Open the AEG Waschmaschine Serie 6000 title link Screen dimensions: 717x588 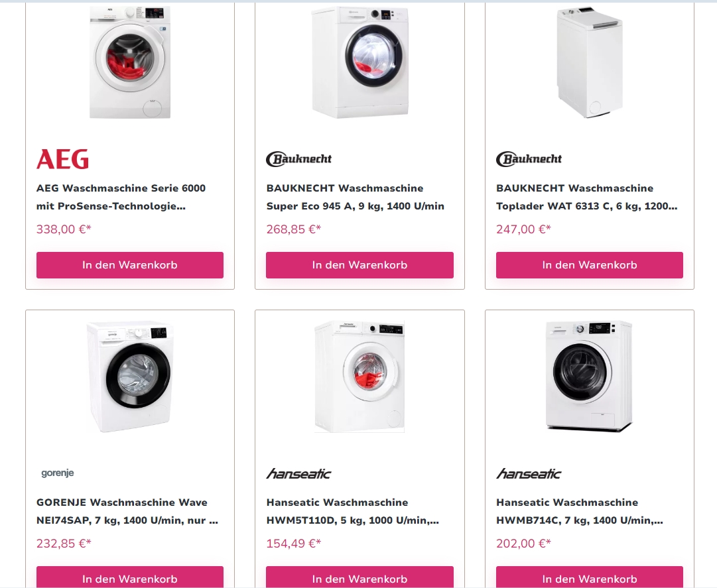point(121,197)
